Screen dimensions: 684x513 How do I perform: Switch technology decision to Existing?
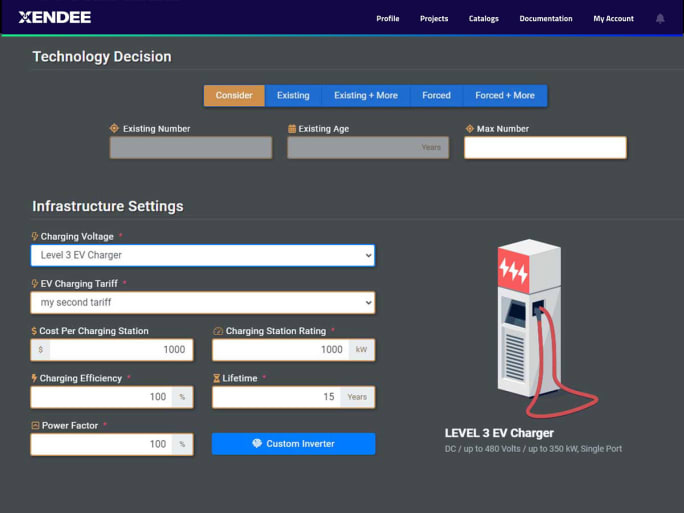coord(293,95)
